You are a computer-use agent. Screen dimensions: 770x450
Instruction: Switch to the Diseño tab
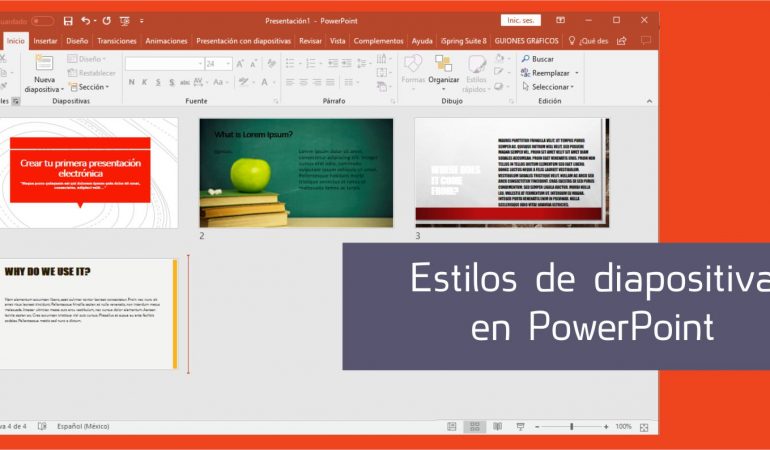tap(77, 41)
